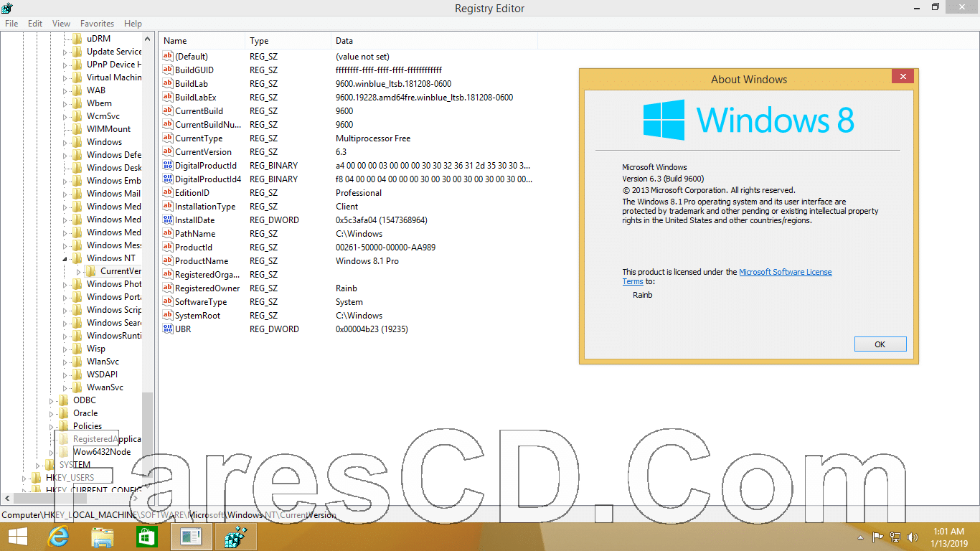Expand the ODBC key
Image resolution: width=980 pixels, height=551 pixels.
[51, 400]
